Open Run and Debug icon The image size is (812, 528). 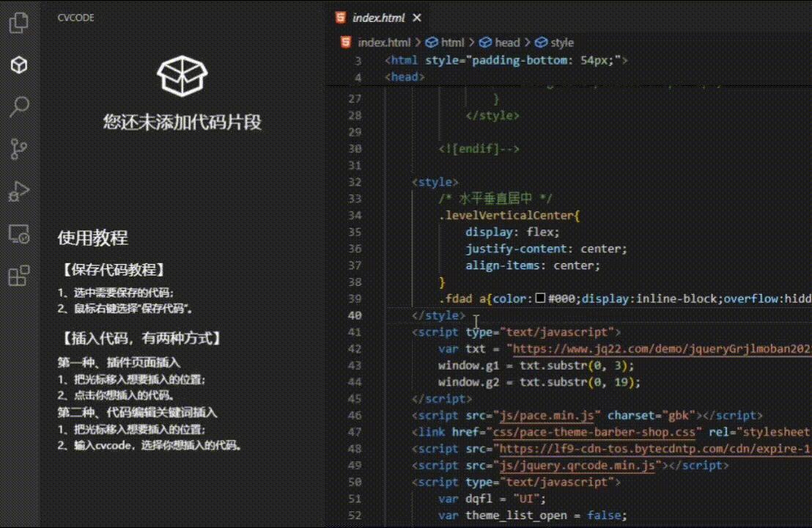18,191
